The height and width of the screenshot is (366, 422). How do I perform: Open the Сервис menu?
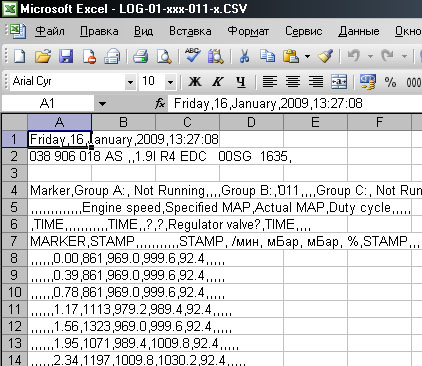304,31
